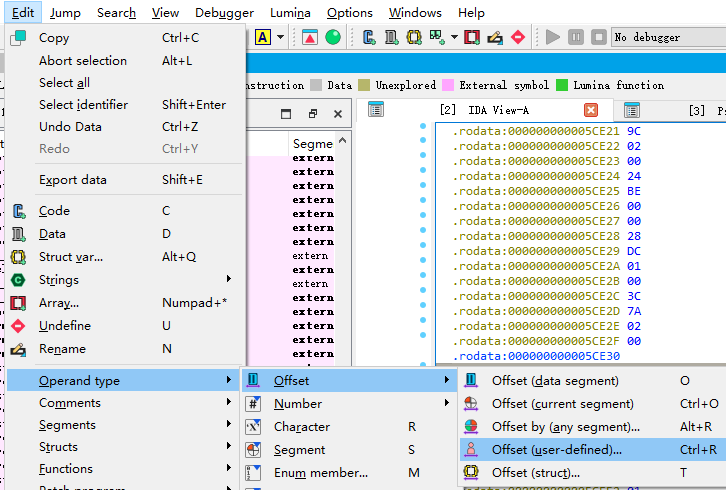
Task: Choose Segment operand type
Action: point(349,450)
